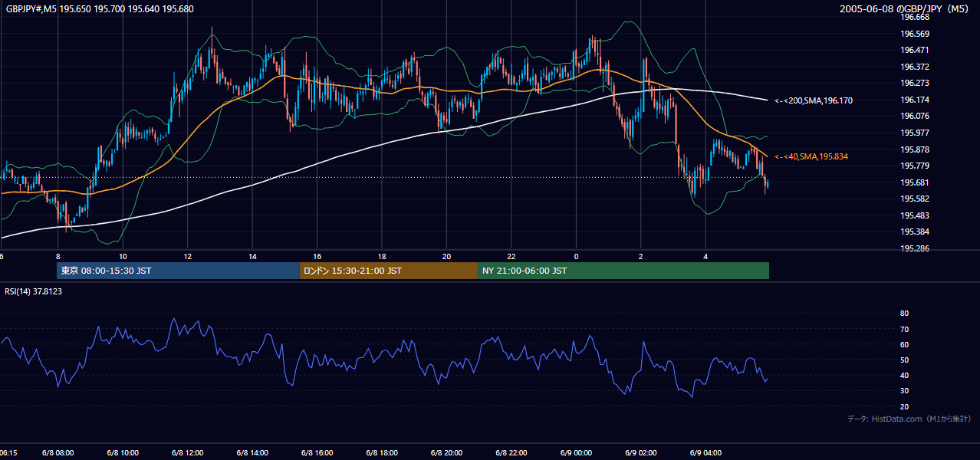Click RSI scale value 50
Screen dimensions: 980x460
coord(904,360)
